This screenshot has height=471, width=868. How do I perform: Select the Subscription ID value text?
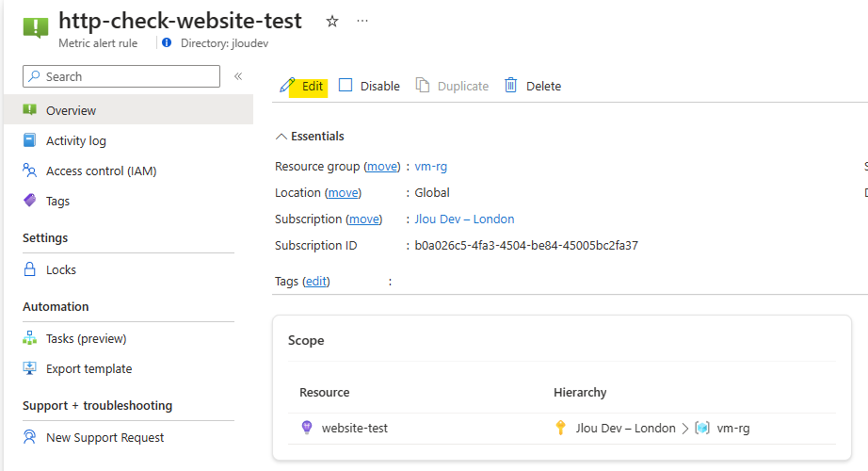pos(526,245)
